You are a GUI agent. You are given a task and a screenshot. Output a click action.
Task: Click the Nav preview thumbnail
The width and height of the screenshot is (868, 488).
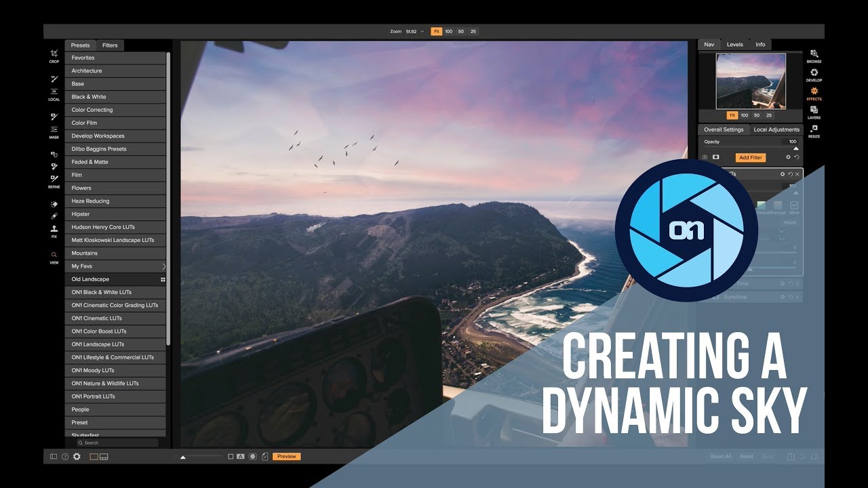(751, 81)
